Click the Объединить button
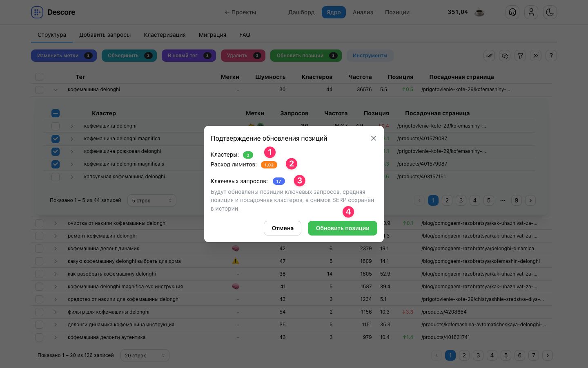This screenshot has height=368, width=588. point(129,56)
